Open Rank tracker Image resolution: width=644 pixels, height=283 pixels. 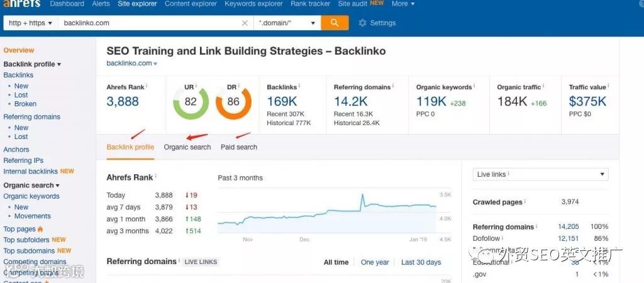[310, 4]
